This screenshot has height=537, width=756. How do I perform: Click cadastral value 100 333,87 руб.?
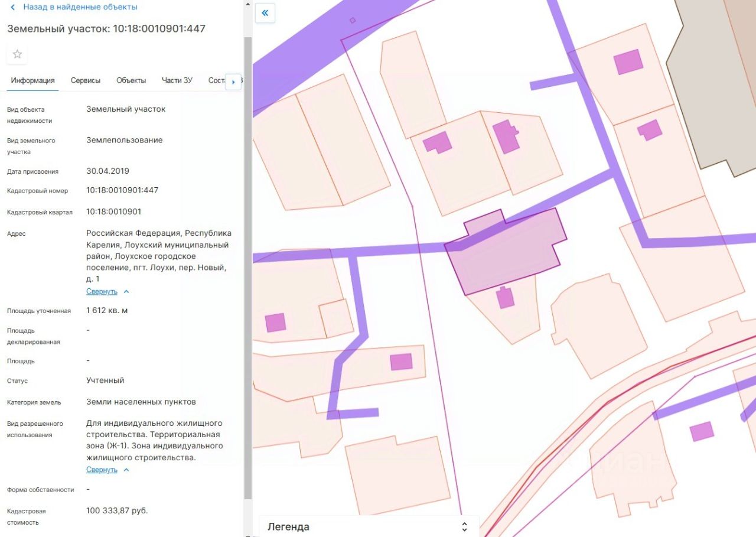point(117,511)
